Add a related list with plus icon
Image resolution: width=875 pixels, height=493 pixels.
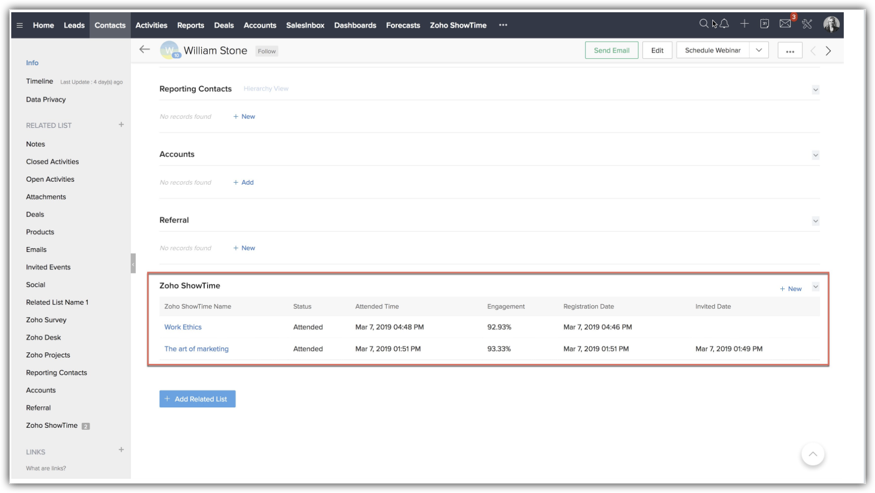coord(121,125)
